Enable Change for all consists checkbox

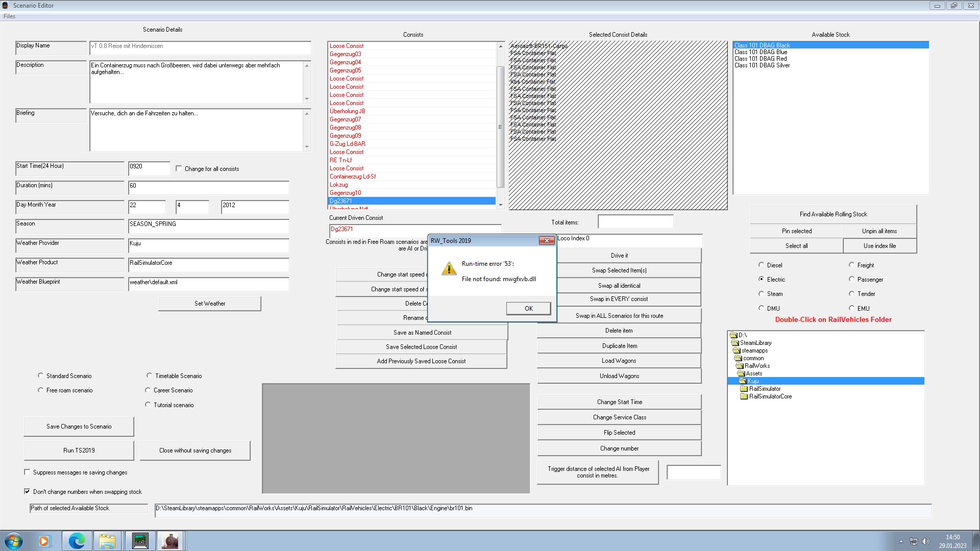click(x=179, y=168)
